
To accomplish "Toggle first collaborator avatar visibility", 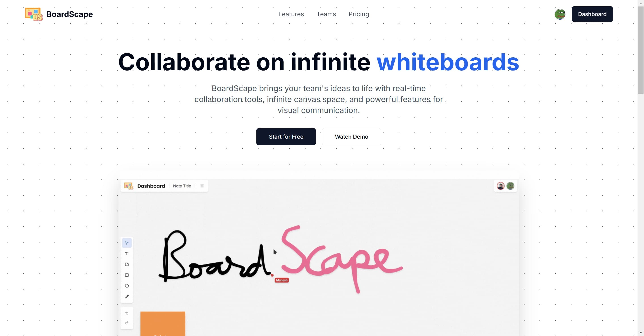I will [500, 186].
